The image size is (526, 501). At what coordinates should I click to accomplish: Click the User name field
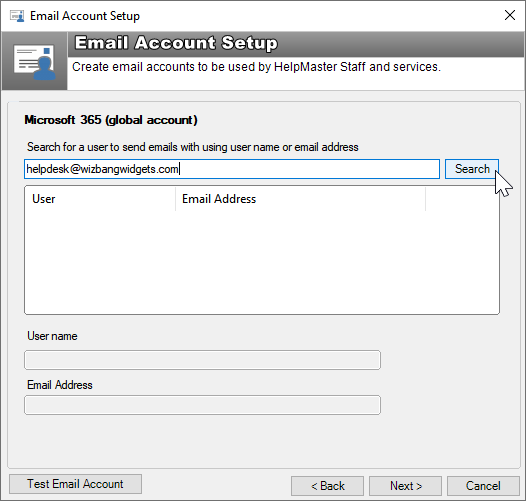(202, 360)
